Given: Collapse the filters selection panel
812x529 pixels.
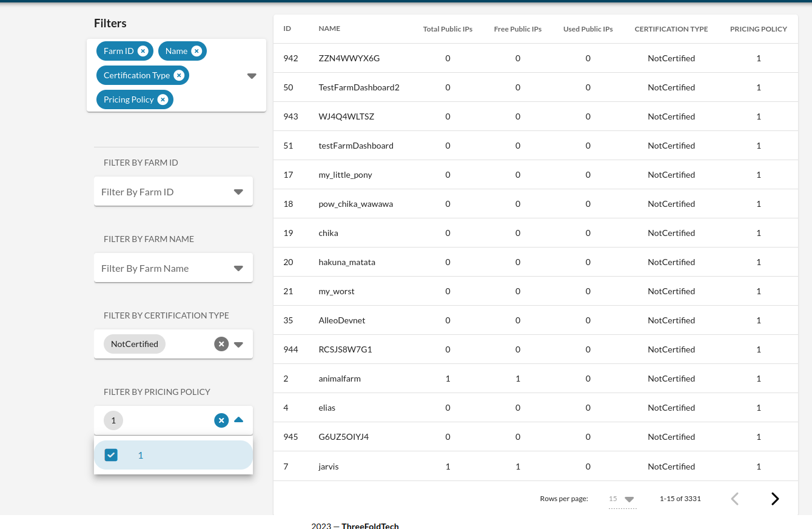Looking at the screenshot, I should click(x=251, y=75).
